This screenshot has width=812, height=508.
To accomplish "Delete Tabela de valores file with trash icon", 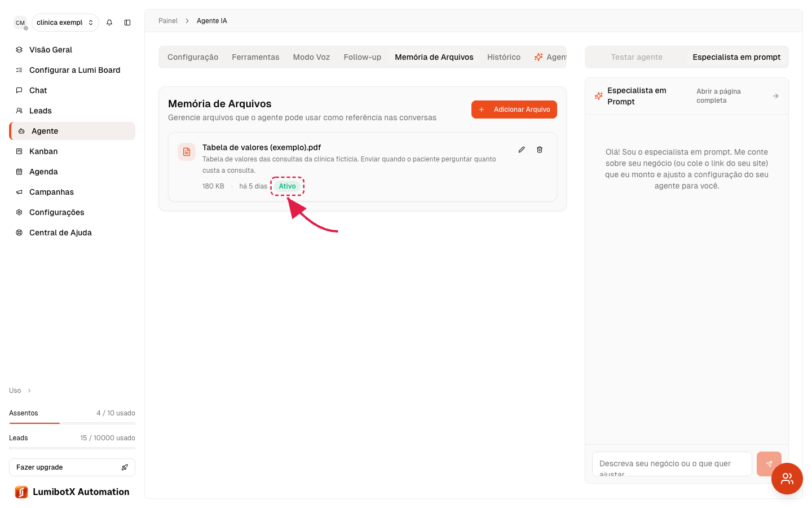I will click(540, 150).
